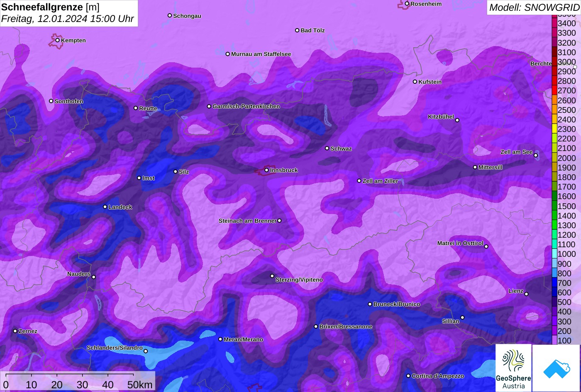Click the 1000 m cyan legend swatch
Screen dimensions: 581x392
click(x=554, y=253)
